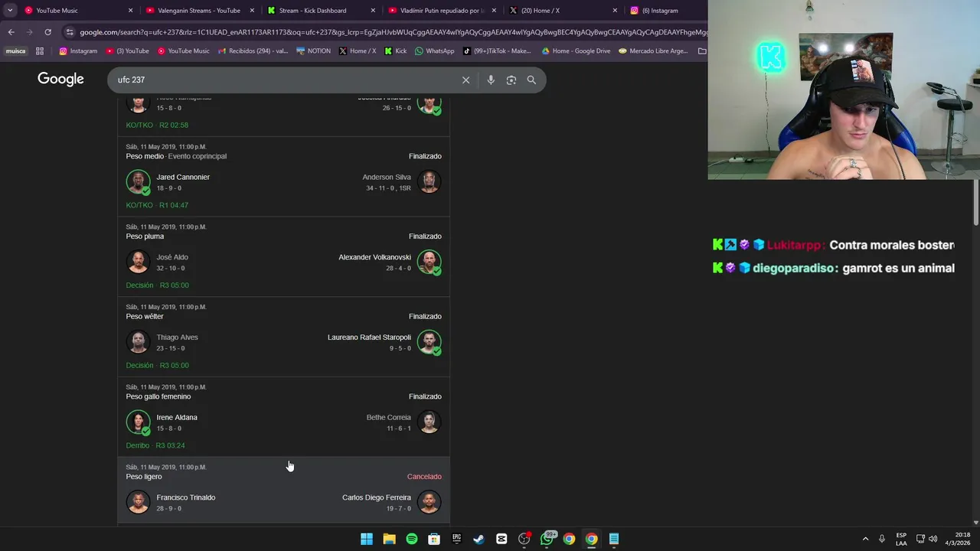980x551 pixels.
Task: Open the Home / X bookmark
Action: tap(357, 51)
